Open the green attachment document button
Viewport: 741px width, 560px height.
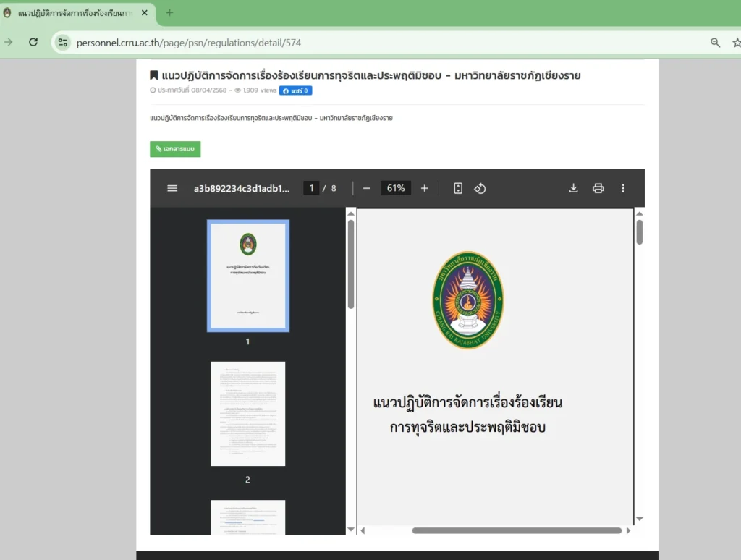[175, 149]
